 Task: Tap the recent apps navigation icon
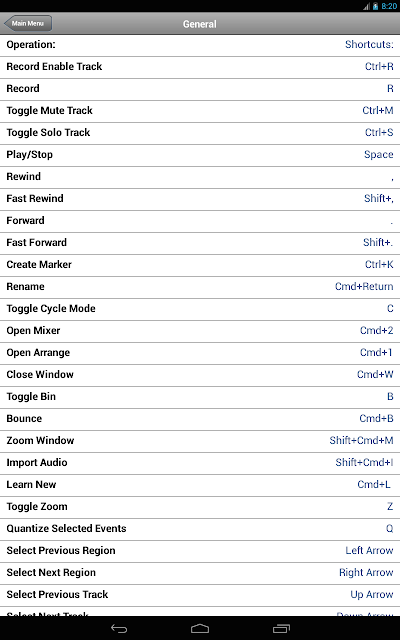pos(281,629)
